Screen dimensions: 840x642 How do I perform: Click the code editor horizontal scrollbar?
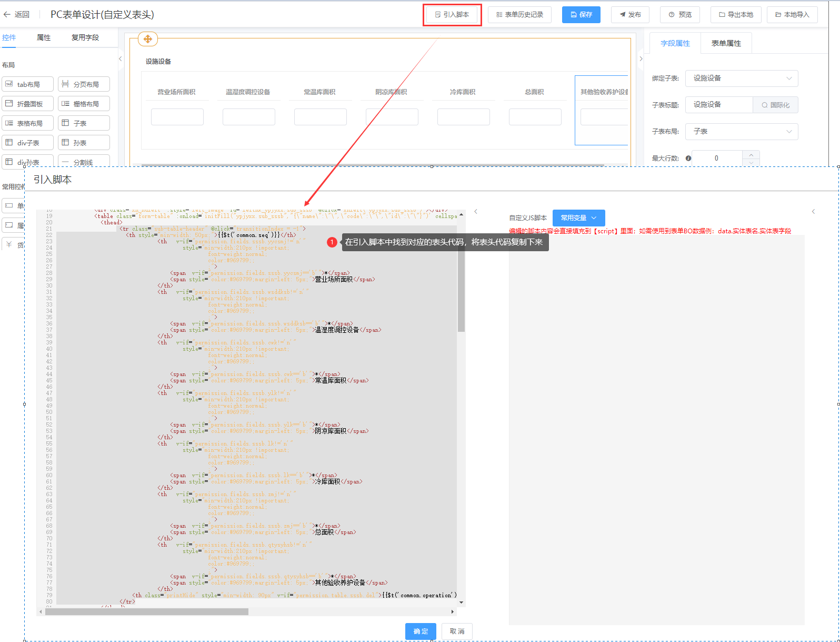(147, 611)
